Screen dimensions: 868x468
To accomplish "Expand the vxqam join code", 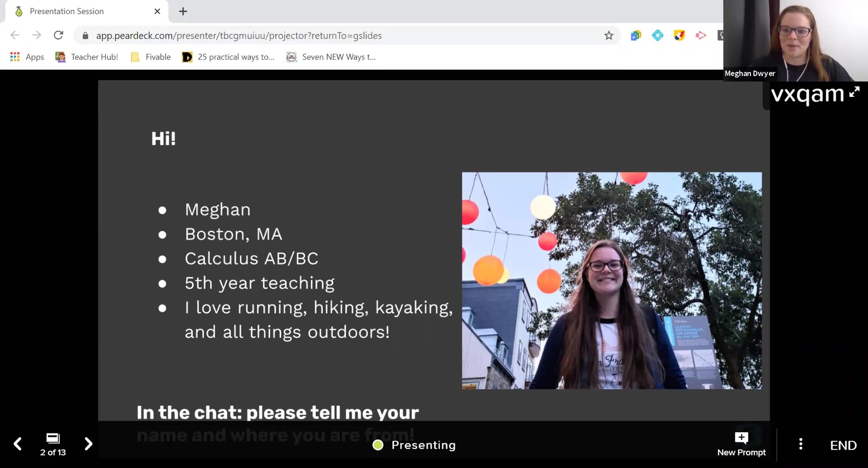I will coord(854,92).
